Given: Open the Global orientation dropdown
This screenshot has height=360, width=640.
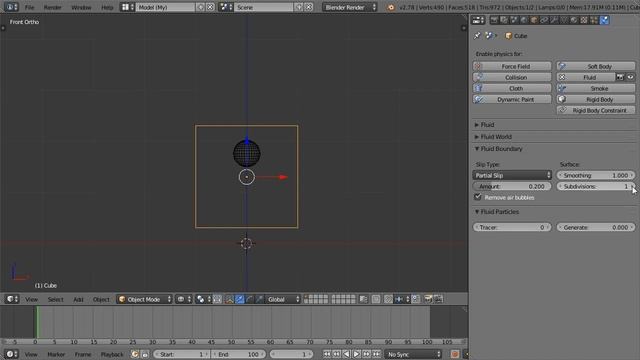Looking at the screenshot, I should [x=283, y=299].
